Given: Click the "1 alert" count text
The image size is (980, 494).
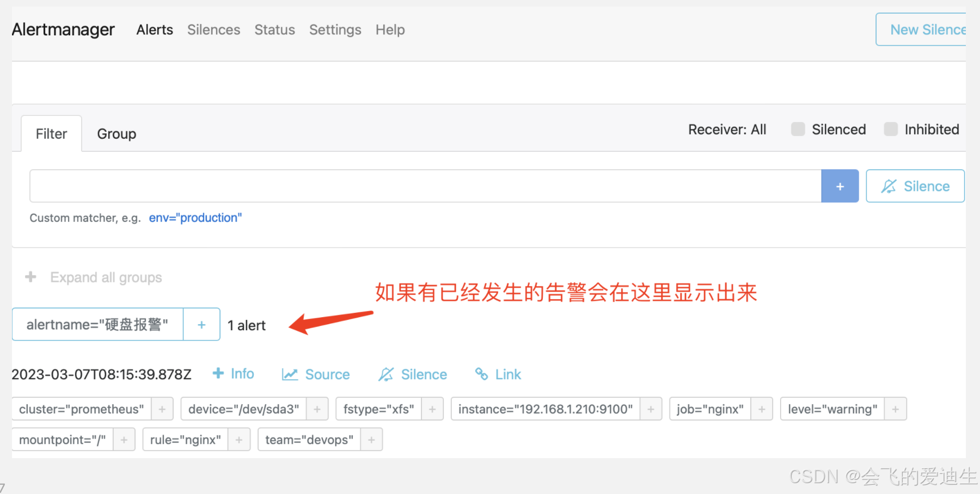Looking at the screenshot, I should click(x=247, y=325).
